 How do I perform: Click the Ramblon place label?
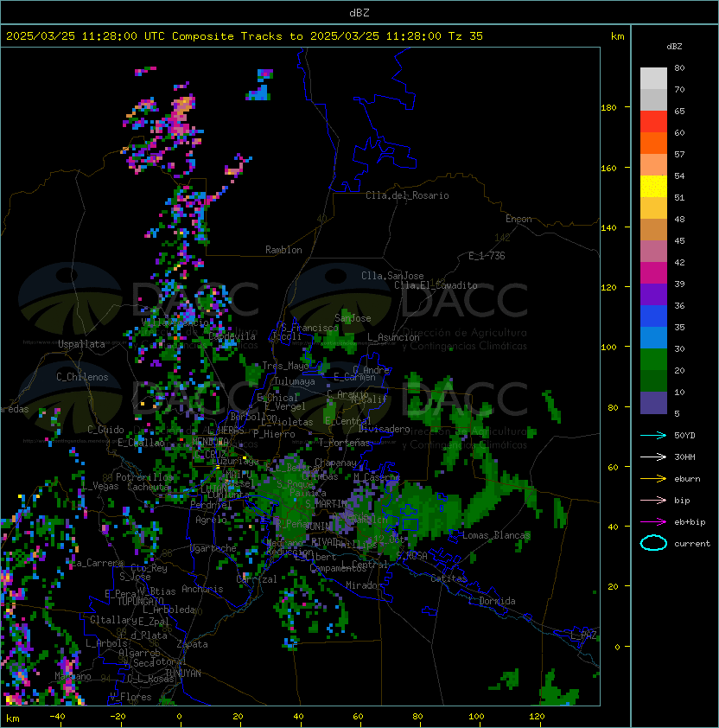(283, 250)
